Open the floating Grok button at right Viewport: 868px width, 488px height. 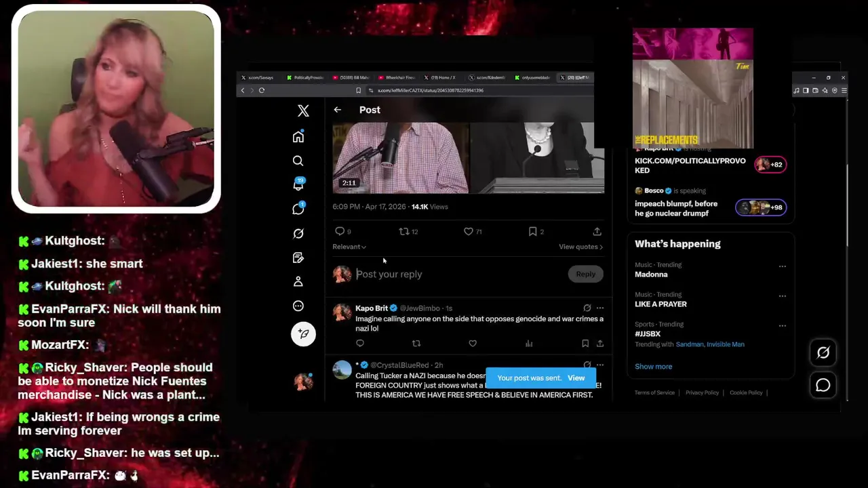click(823, 352)
